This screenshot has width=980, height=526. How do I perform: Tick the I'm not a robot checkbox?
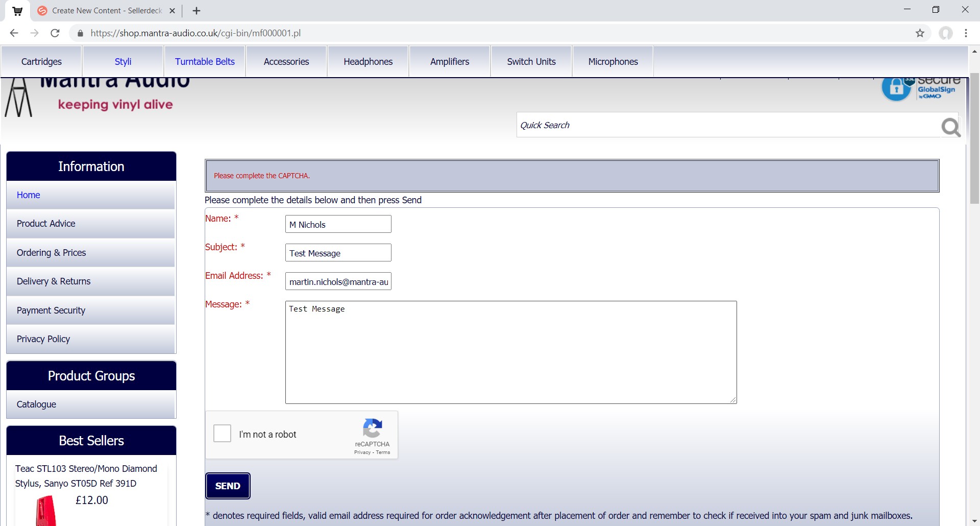point(223,434)
